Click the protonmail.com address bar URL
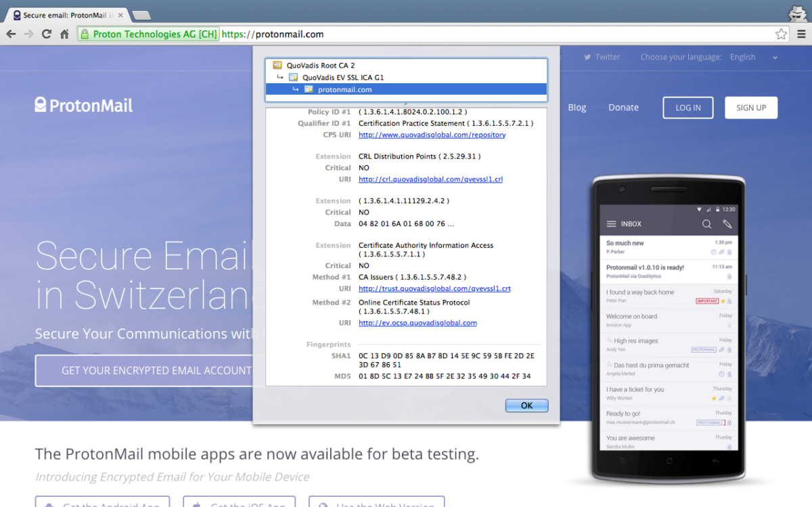 click(273, 34)
